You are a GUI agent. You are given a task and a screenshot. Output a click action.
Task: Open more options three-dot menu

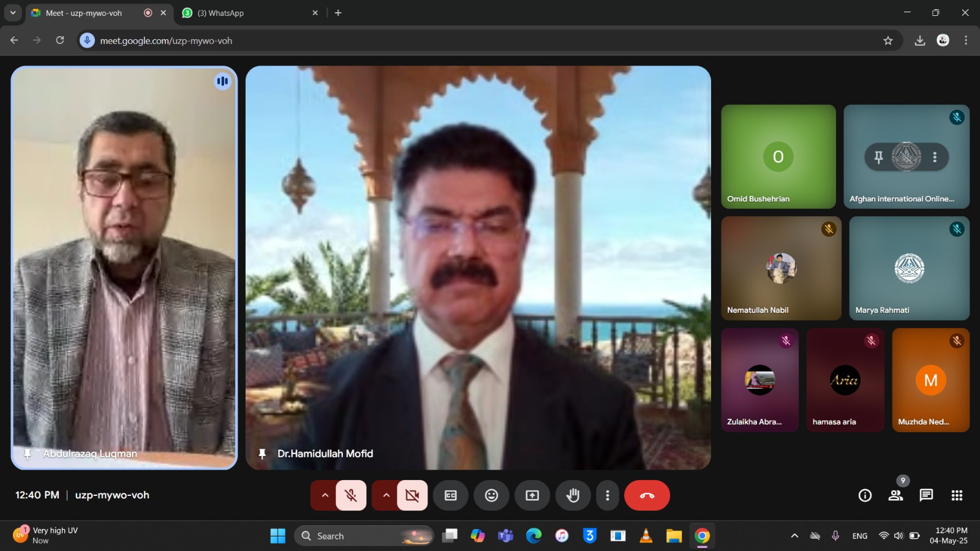point(607,495)
